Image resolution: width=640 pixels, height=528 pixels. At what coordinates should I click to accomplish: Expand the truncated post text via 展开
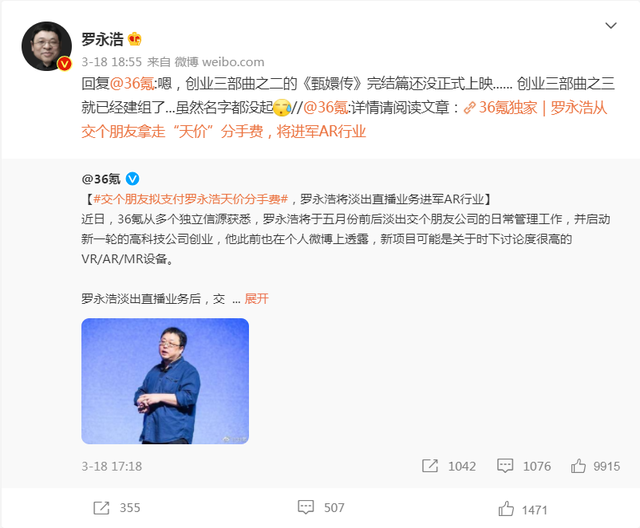256,299
